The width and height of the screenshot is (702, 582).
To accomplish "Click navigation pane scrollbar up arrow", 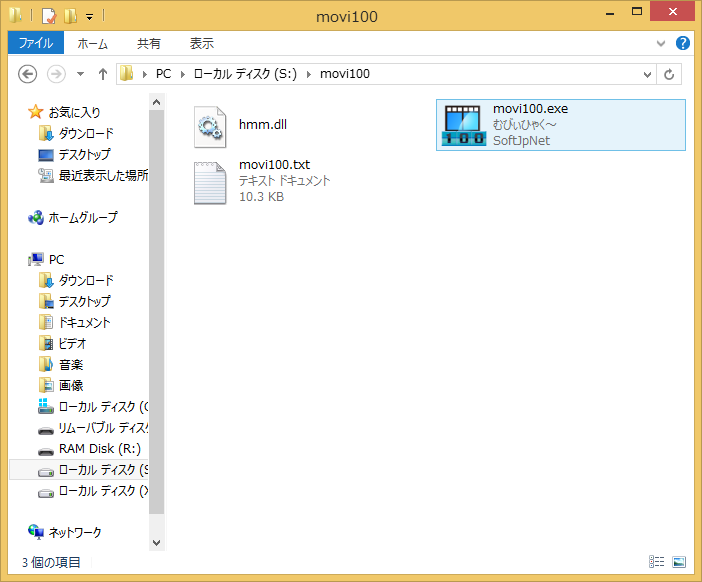I will (x=157, y=103).
